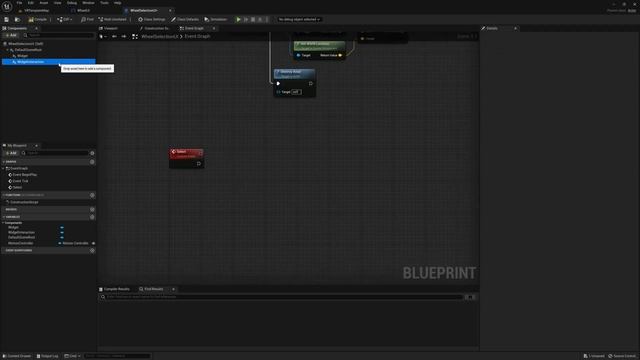Screen dimensions: 640x360
Task: Collapse the EventGraph tree item
Action: 4,168
